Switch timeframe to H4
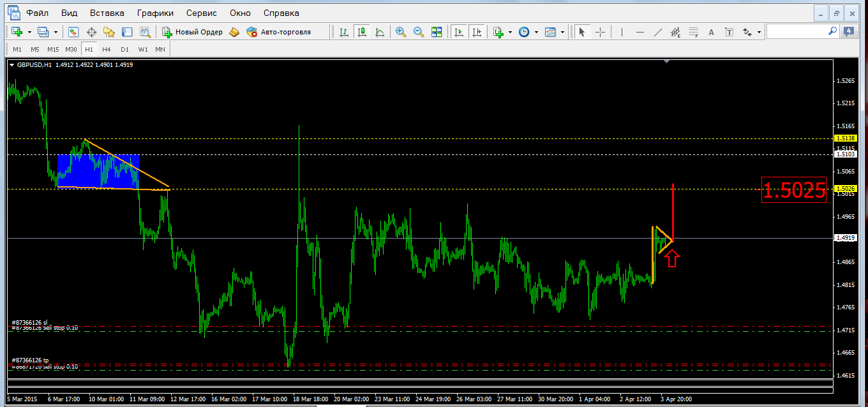Image resolution: width=868 pixels, height=407 pixels. coord(106,49)
